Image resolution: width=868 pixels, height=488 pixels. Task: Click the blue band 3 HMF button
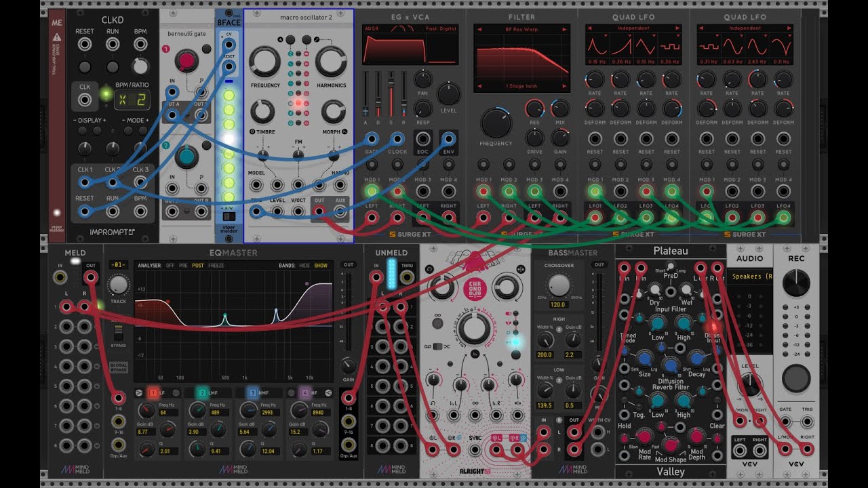252,392
